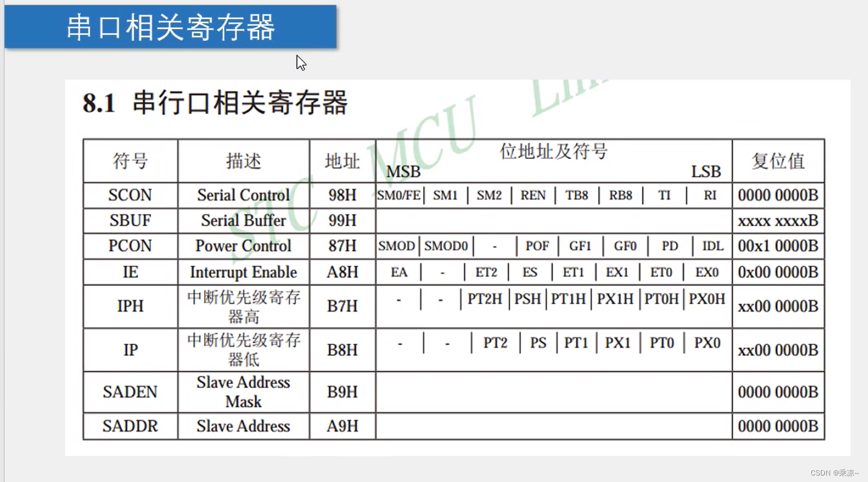This screenshot has height=482, width=868.
Task: Click address A8H
Action: tap(342, 272)
